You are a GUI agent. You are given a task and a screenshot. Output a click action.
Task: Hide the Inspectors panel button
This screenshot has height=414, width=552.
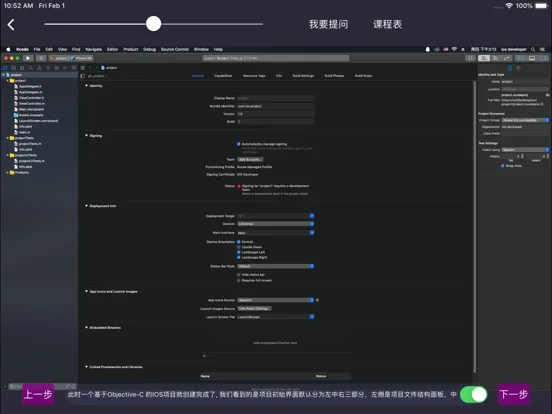pos(544,58)
